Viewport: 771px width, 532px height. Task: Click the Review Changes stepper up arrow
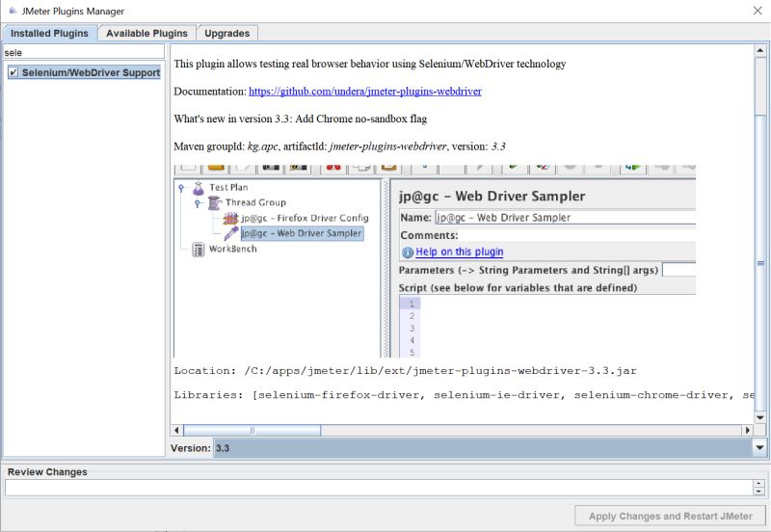point(758,484)
